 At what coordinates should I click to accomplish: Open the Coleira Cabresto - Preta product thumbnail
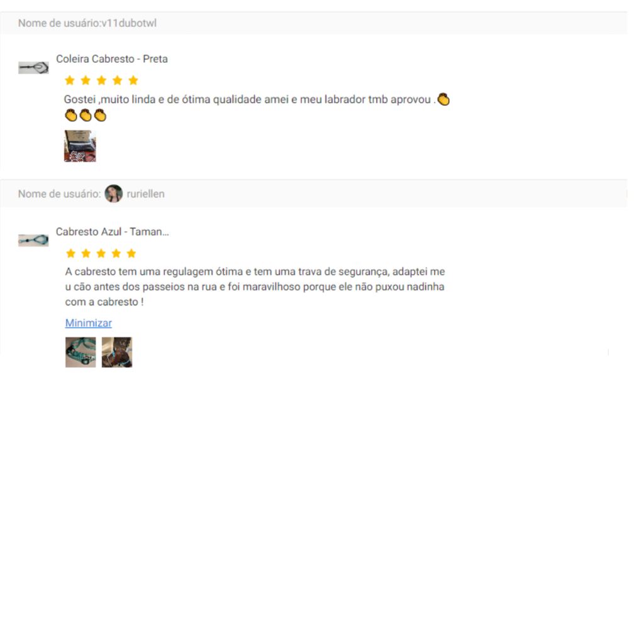tap(33, 68)
